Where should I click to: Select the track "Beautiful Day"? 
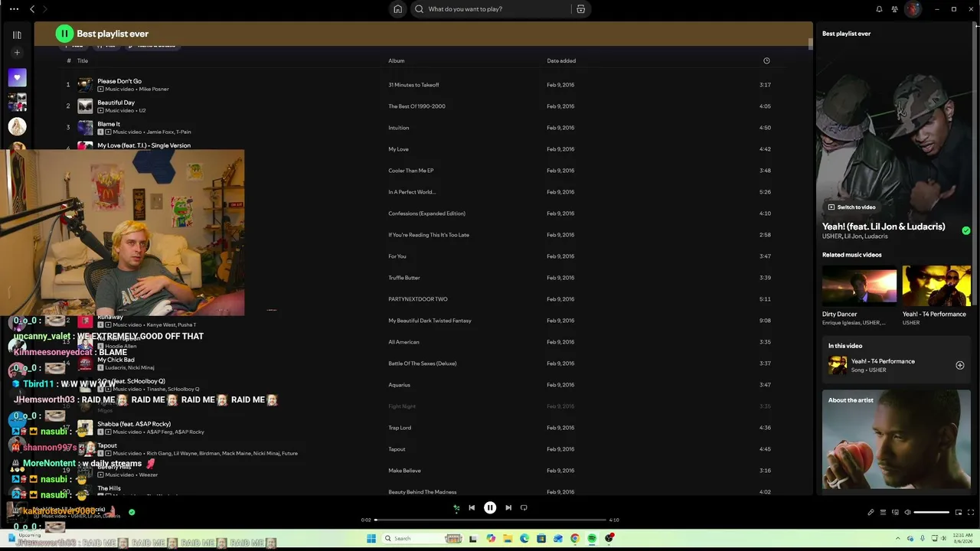click(116, 103)
